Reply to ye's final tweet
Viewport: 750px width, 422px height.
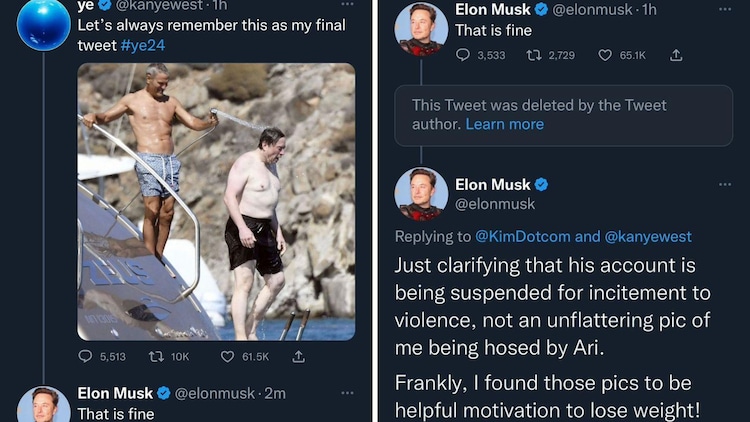pos(86,356)
